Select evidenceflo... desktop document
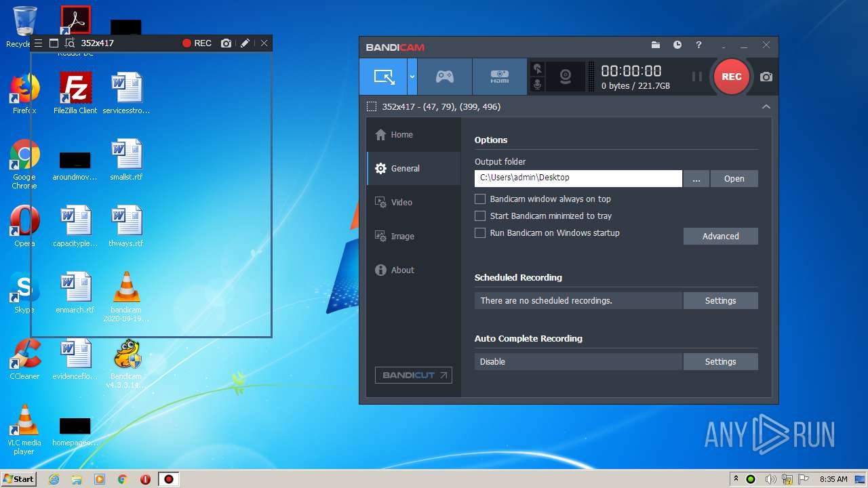 75,359
